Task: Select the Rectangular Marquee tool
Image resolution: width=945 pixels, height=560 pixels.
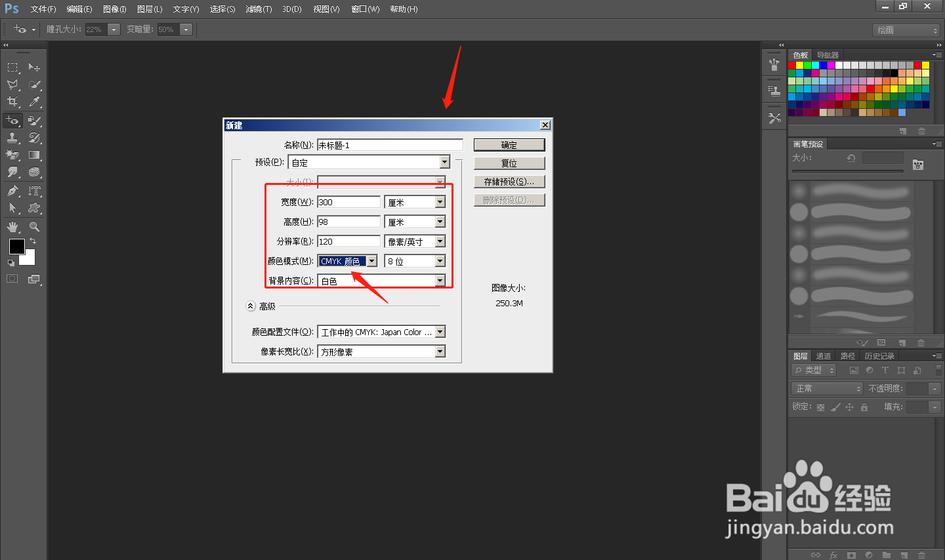Action: point(12,68)
